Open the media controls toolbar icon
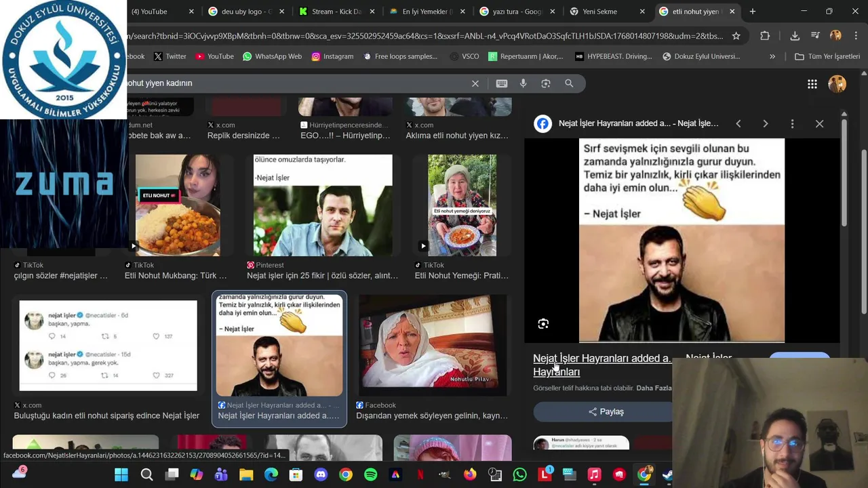The height and width of the screenshot is (488, 868). tap(815, 36)
